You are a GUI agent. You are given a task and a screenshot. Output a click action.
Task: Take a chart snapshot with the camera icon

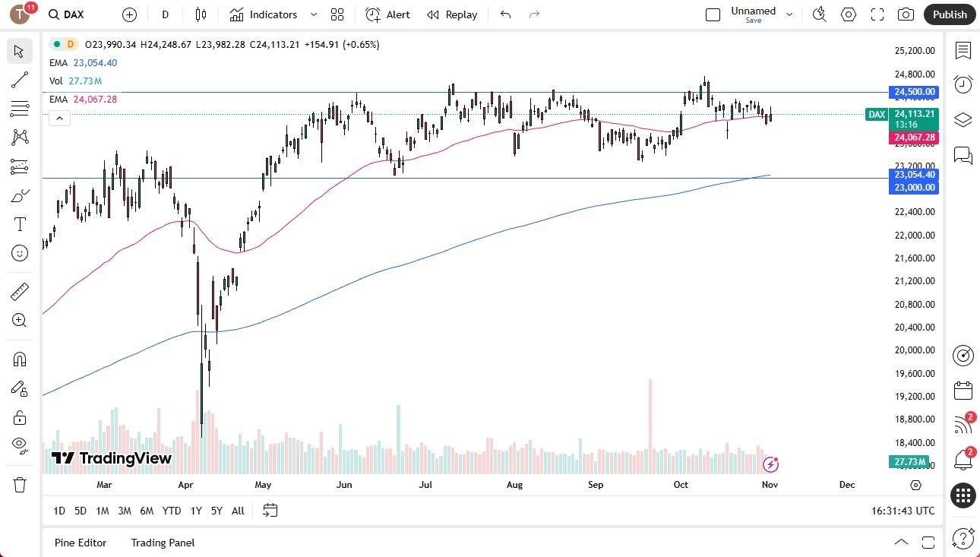pos(907,14)
